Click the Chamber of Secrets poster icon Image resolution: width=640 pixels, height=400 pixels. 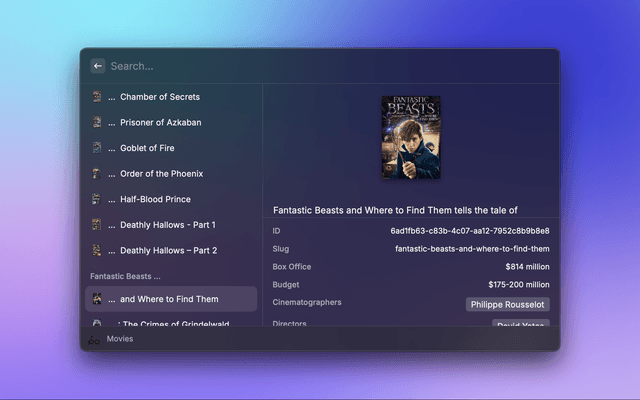[97, 97]
